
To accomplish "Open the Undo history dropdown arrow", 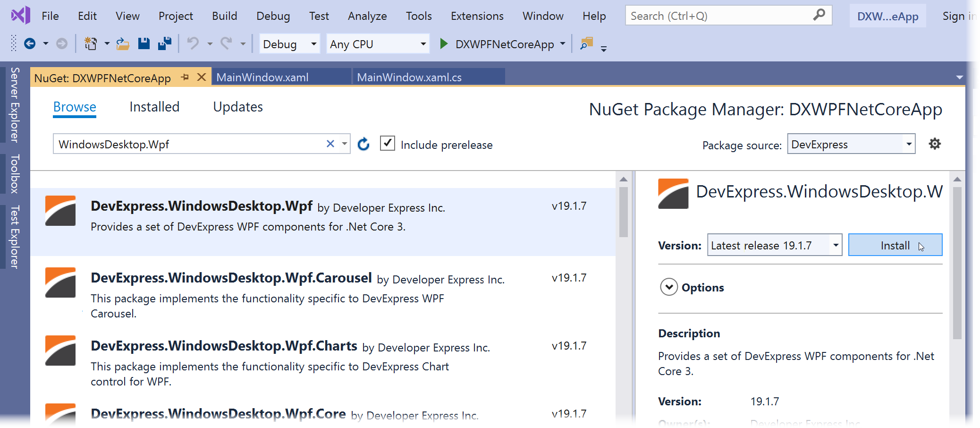I will tap(210, 44).
